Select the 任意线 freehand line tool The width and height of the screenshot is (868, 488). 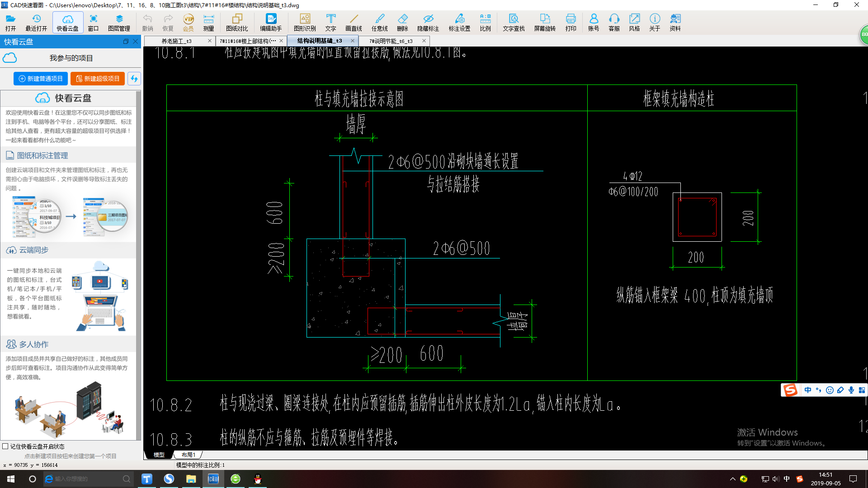click(x=379, y=22)
